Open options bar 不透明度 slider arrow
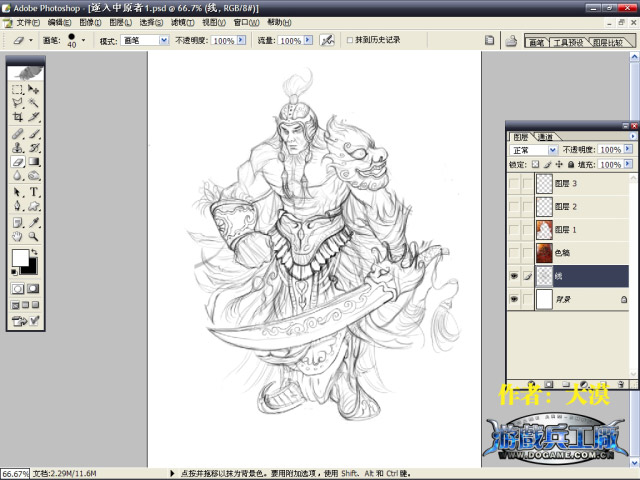Image resolution: width=640 pixels, height=480 pixels. click(x=242, y=40)
